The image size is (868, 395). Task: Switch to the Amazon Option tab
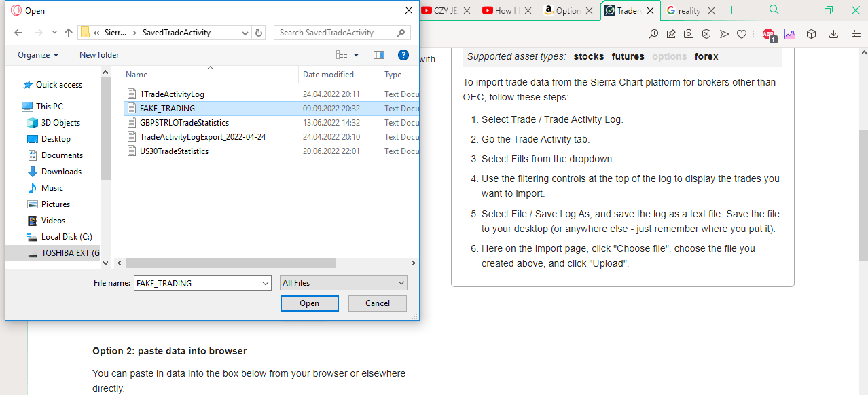pyautogui.click(x=567, y=10)
